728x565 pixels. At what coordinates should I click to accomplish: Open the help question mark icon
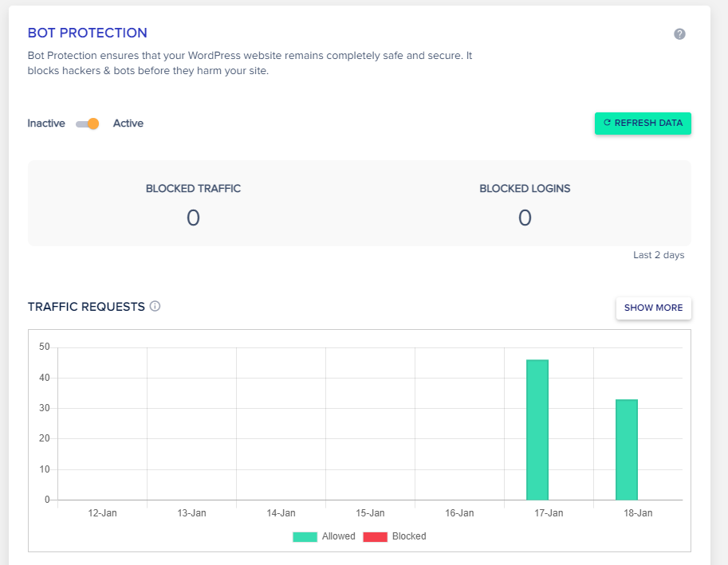tap(679, 33)
